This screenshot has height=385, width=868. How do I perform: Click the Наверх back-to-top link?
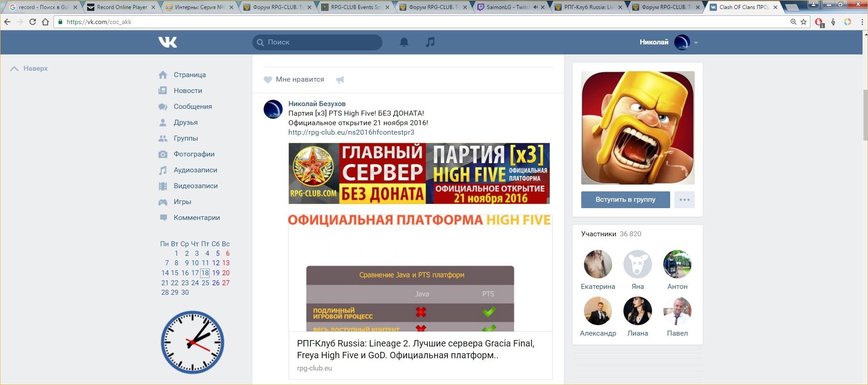pyautogui.click(x=29, y=68)
